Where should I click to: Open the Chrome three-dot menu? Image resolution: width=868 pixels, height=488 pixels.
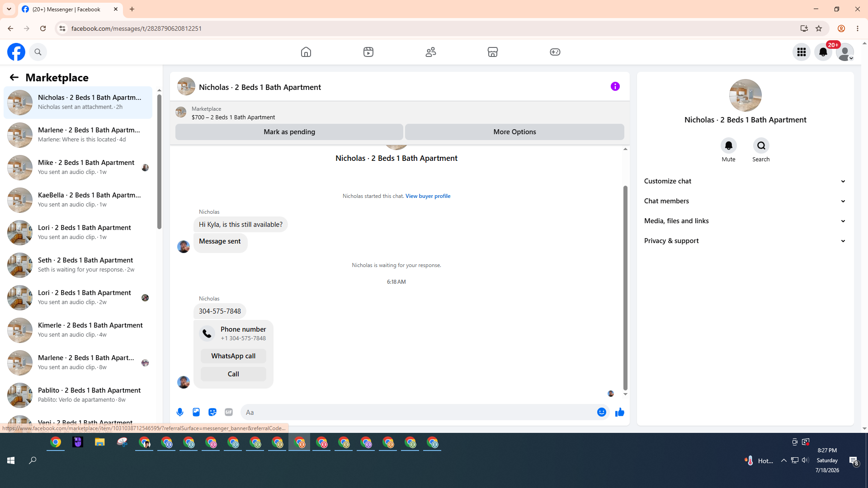point(858,28)
